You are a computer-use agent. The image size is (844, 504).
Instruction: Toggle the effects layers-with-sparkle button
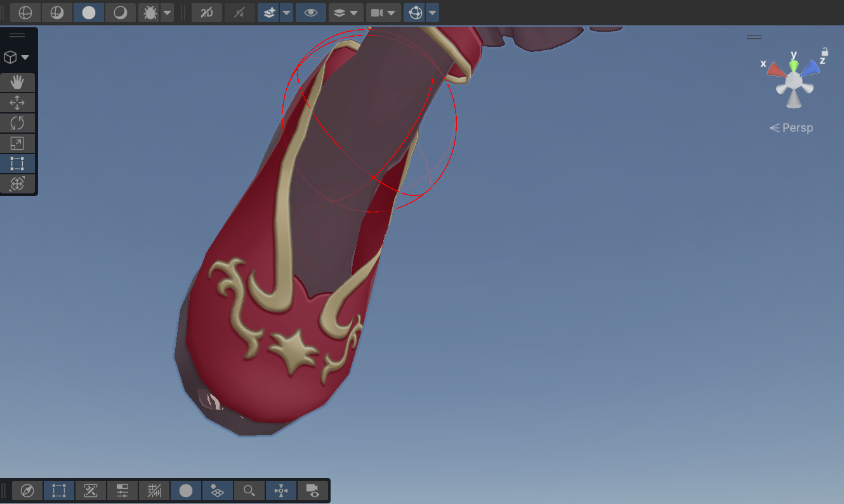point(269,13)
